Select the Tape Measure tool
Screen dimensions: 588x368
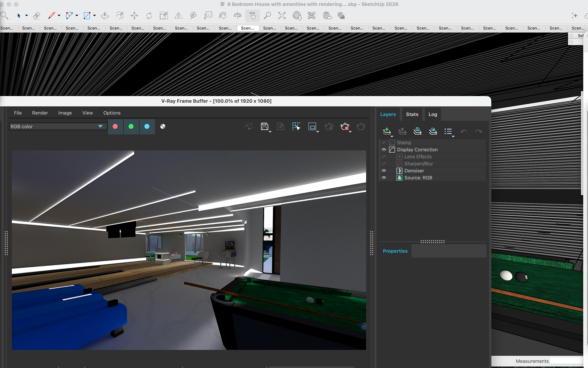click(193, 16)
